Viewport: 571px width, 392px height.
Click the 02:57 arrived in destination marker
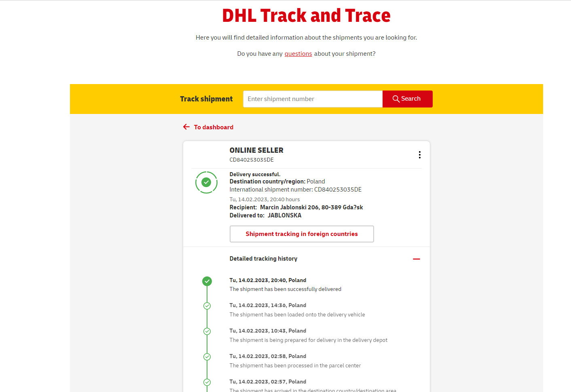tap(207, 382)
